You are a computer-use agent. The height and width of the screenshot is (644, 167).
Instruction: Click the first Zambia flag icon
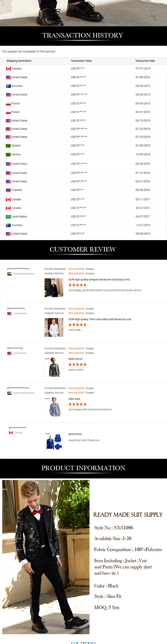[8, 146]
